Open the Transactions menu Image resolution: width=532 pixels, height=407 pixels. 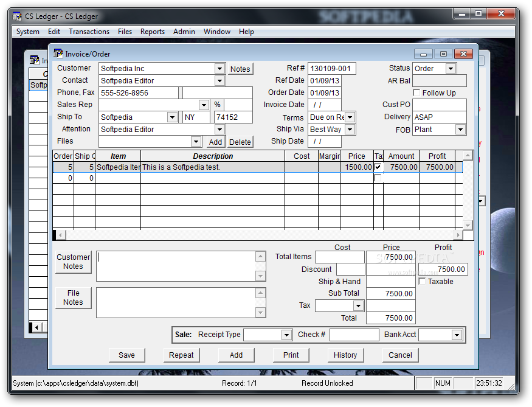pos(89,32)
